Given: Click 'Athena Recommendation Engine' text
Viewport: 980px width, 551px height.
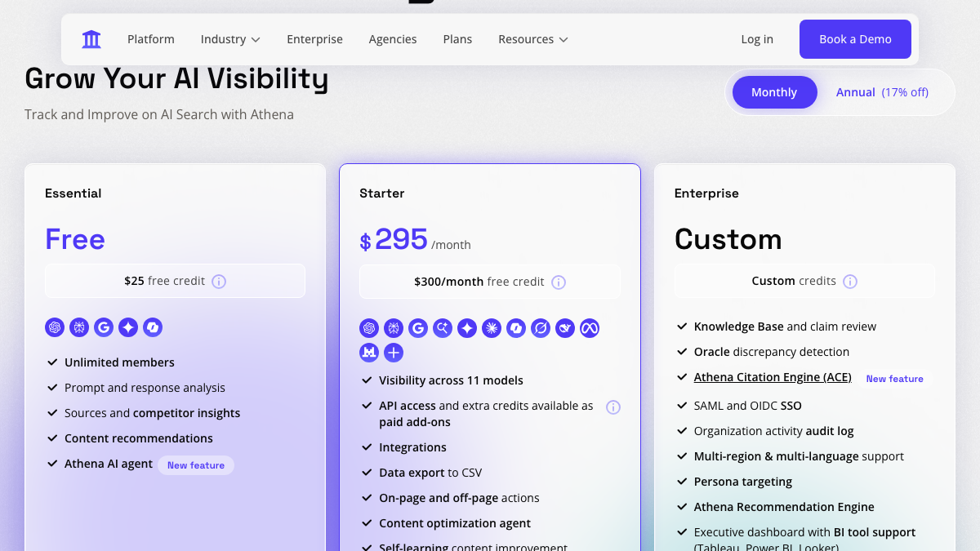Looking at the screenshot, I should (784, 507).
